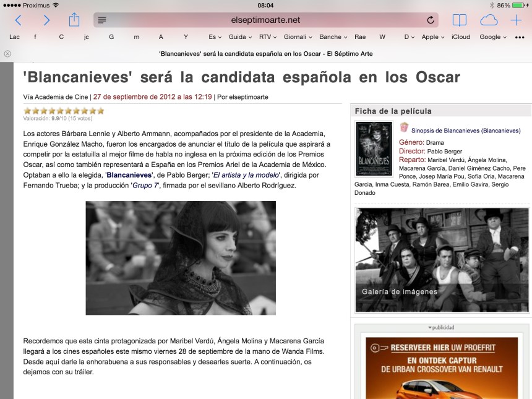The height and width of the screenshot is (399, 532).
Task: Show more favorites with ellipsis icon
Action: 520,37
